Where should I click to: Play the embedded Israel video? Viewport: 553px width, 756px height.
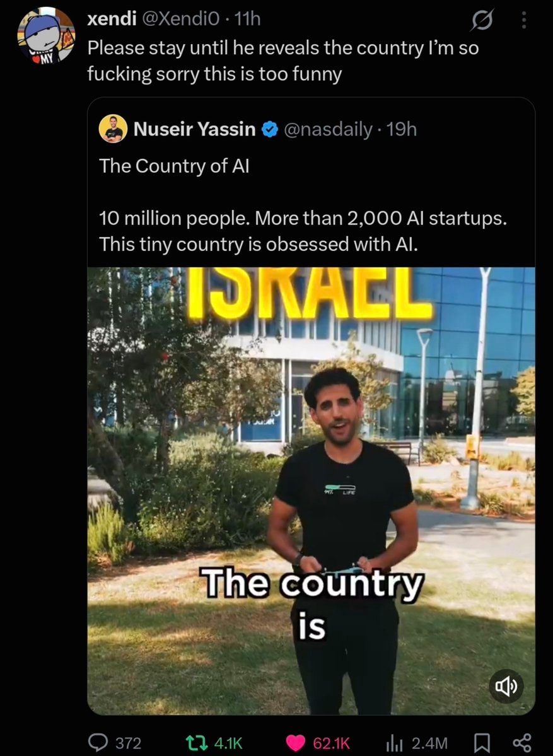coord(311,491)
